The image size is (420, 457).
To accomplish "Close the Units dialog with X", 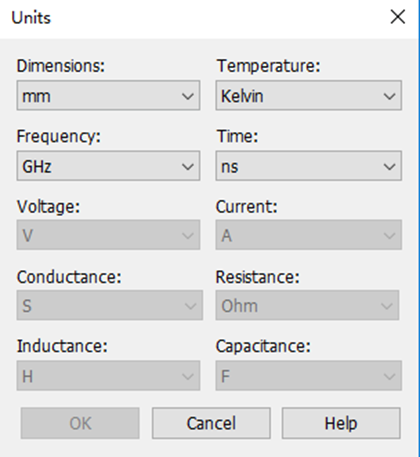I will (398, 17).
